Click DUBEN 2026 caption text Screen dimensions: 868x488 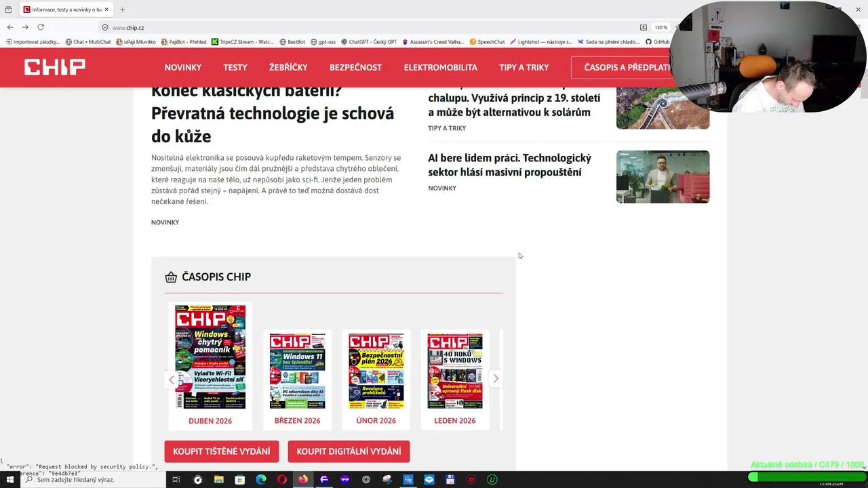tap(210, 421)
